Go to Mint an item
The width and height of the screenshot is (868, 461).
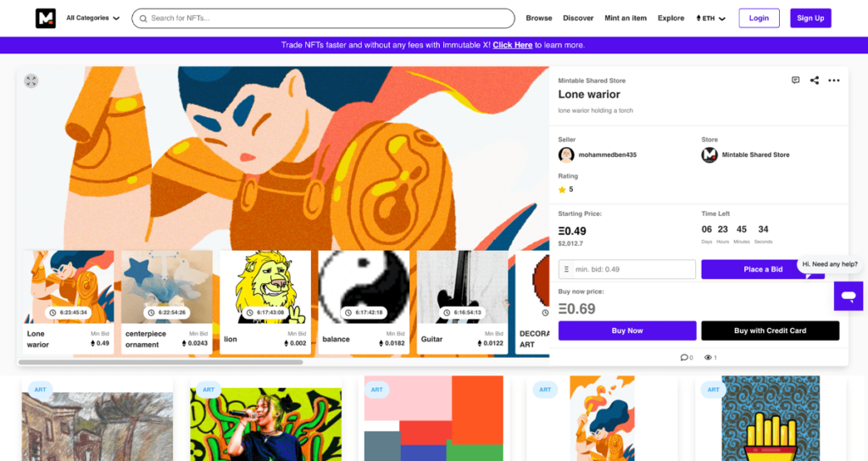(626, 18)
